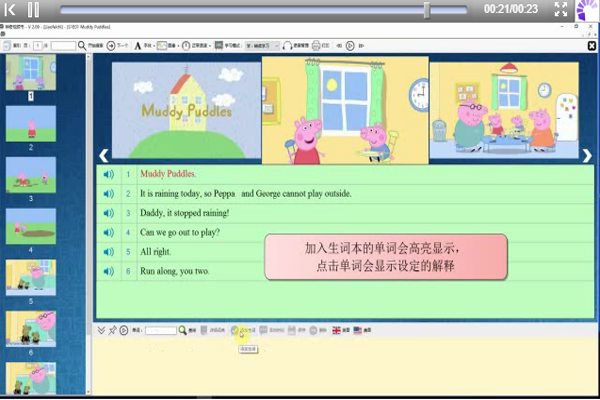Toggle the pin icon in bottom toolbar
The image size is (600, 400).
(x=112, y=330)
